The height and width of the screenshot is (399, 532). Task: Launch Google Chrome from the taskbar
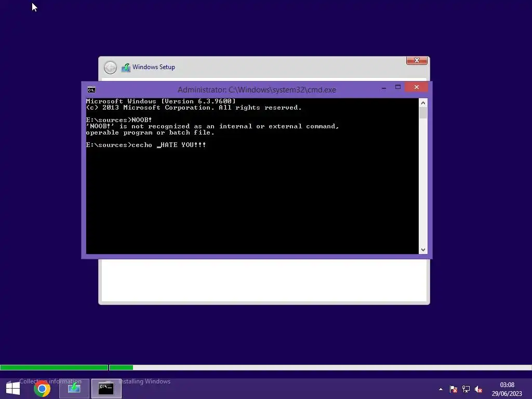(x=42, y=389)
